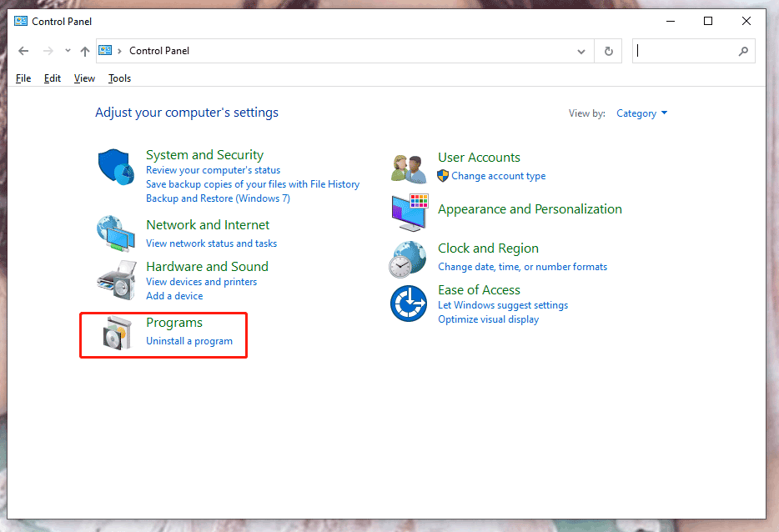This screenshot has width=779, height=532.
Task: Click the shield icon beside Change account type
Action: point(443,176)
